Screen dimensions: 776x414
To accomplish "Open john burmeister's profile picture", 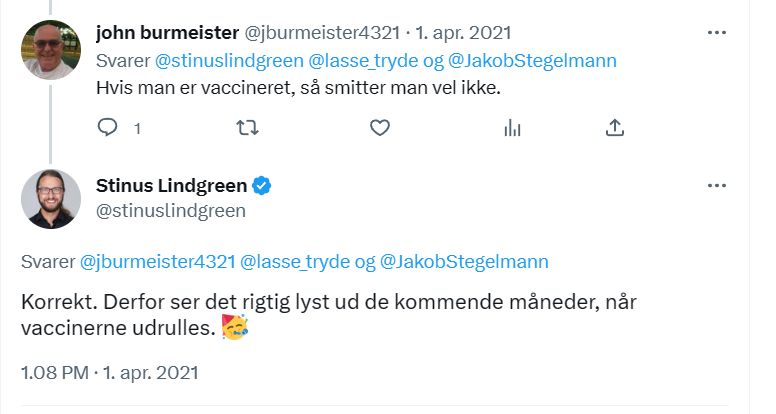I will click(51, 50).
